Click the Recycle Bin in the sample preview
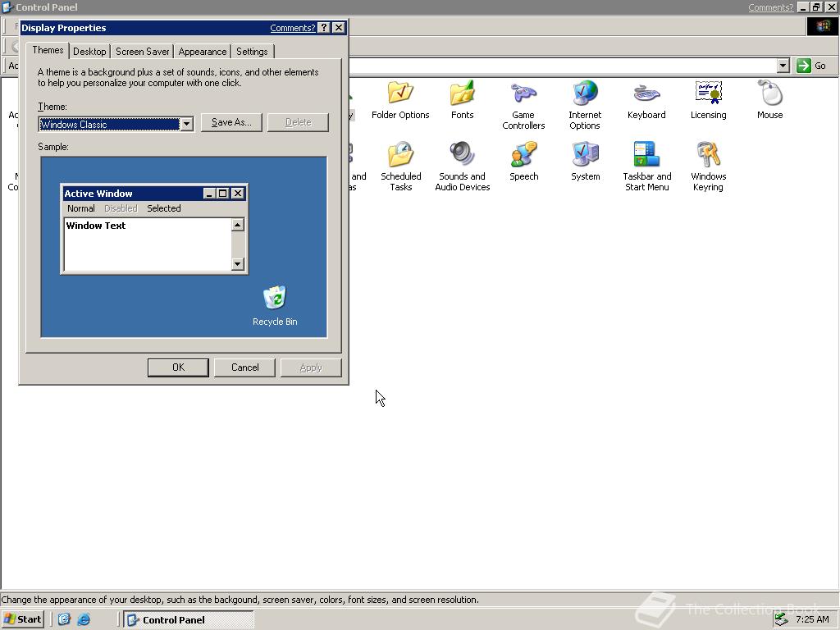 275,306
